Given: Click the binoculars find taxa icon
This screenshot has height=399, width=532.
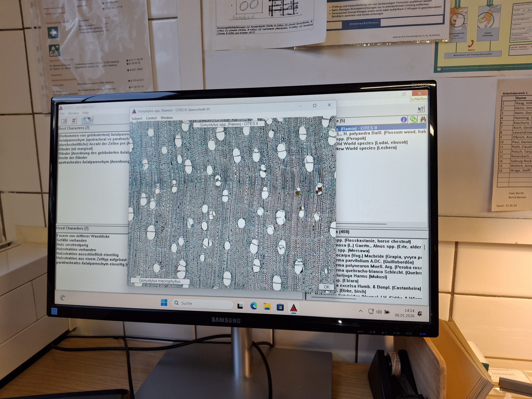Looking at the screenshot, I should coord(423,119).
